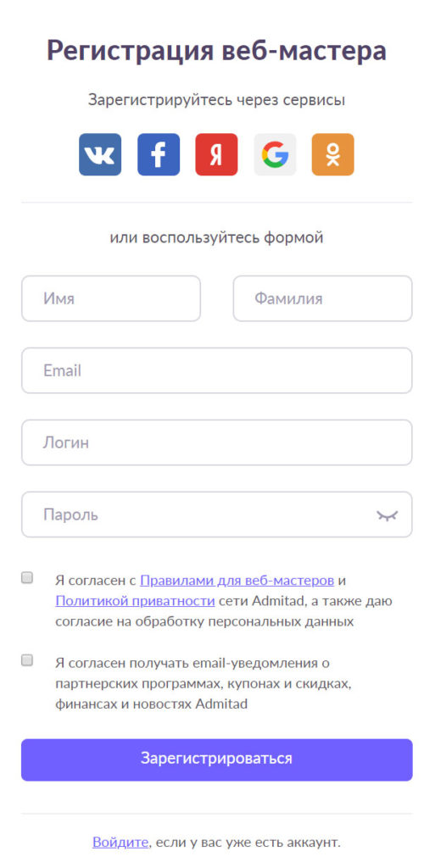Toggle password visibility eye icon

pos(387,515)
